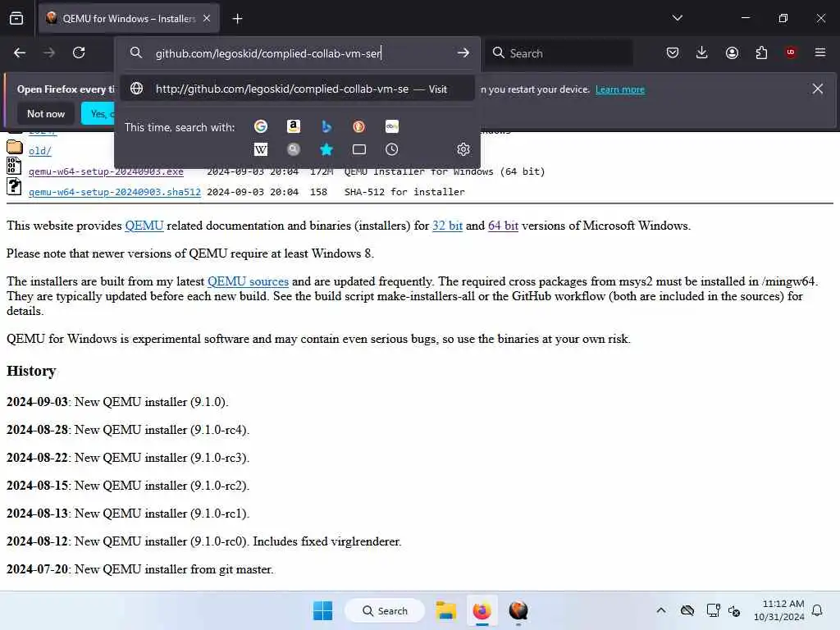The image size is (840, 630).
Task: Open the Firefox application menu
Action: tap(820, 52)
